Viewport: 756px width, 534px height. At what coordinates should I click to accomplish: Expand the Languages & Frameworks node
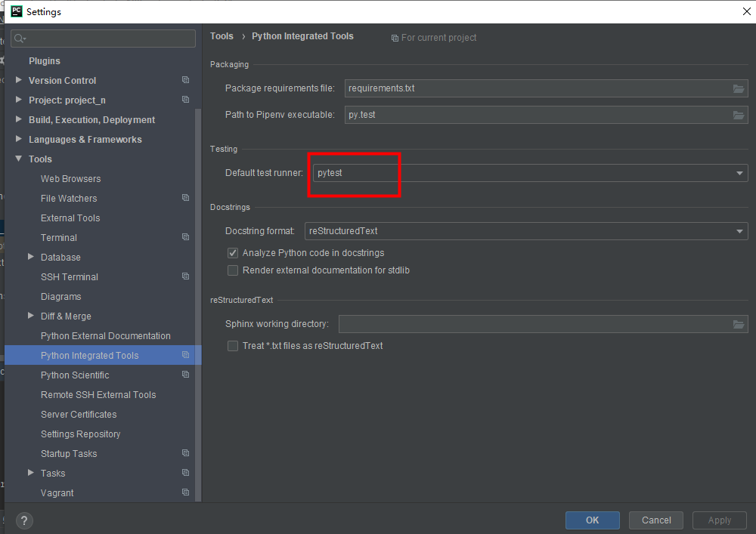point(19,139)
